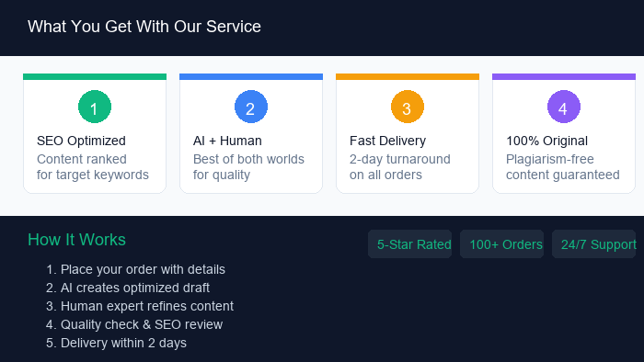Select the AI + Human card title
The image size is (644, 362).
click(x=227, y=141)
